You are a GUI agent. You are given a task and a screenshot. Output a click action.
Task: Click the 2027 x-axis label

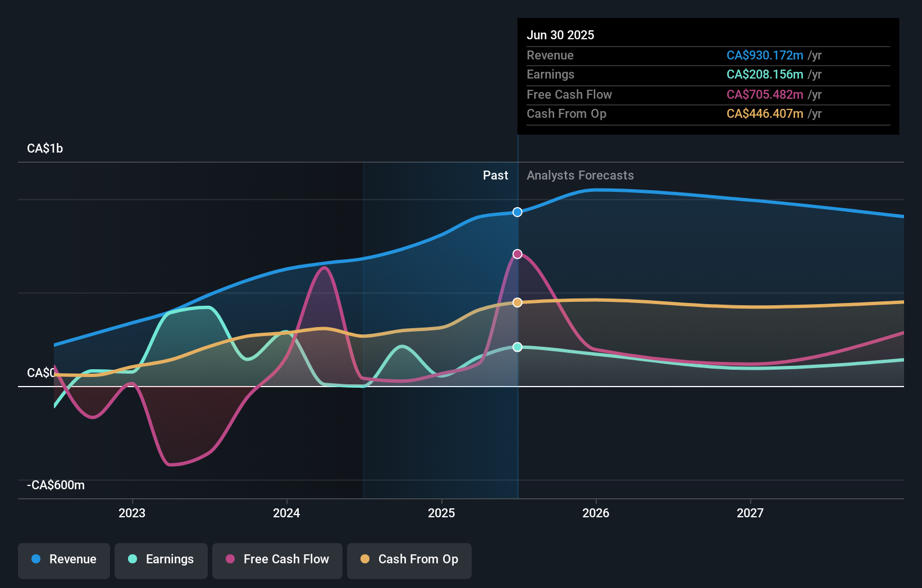click(750, 513)
